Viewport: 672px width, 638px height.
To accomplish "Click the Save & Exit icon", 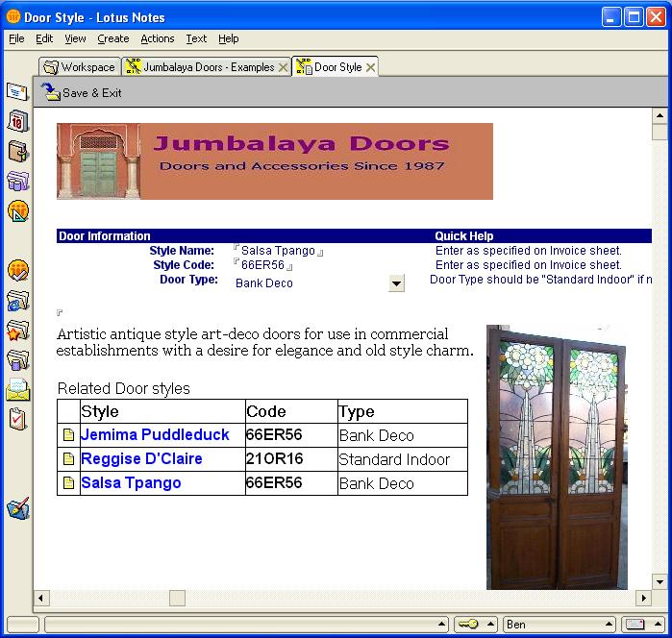I will 50,92.
